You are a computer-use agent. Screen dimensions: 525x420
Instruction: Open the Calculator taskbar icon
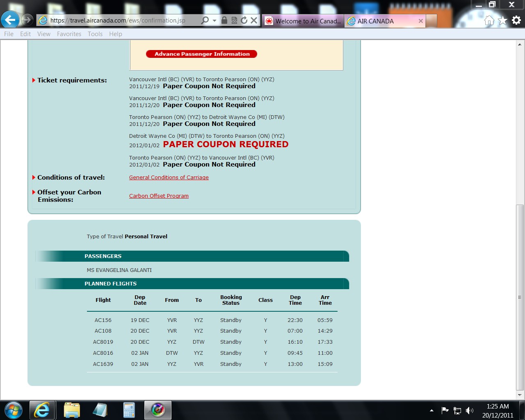pyautogui.click(x=129, y=410)
